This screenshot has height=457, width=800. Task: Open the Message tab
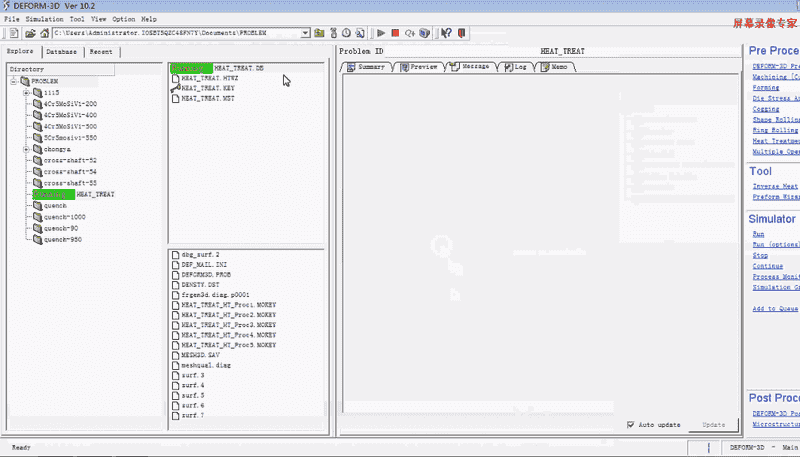(471, 66)
